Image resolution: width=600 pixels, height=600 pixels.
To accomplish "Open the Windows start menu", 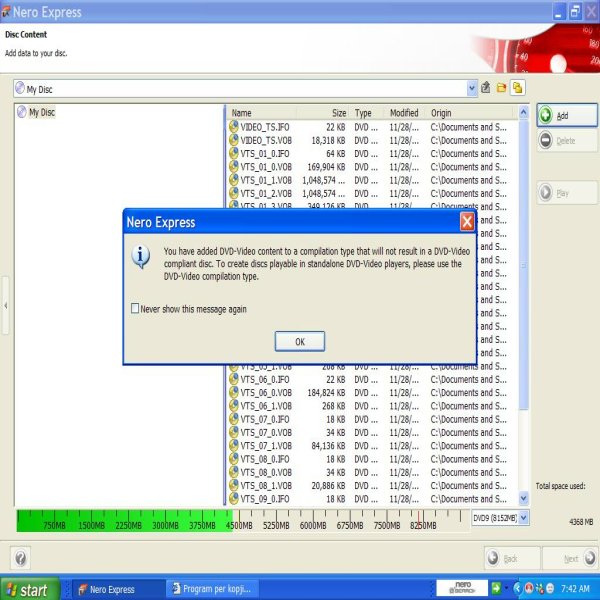I will click(x=29, y=590).
